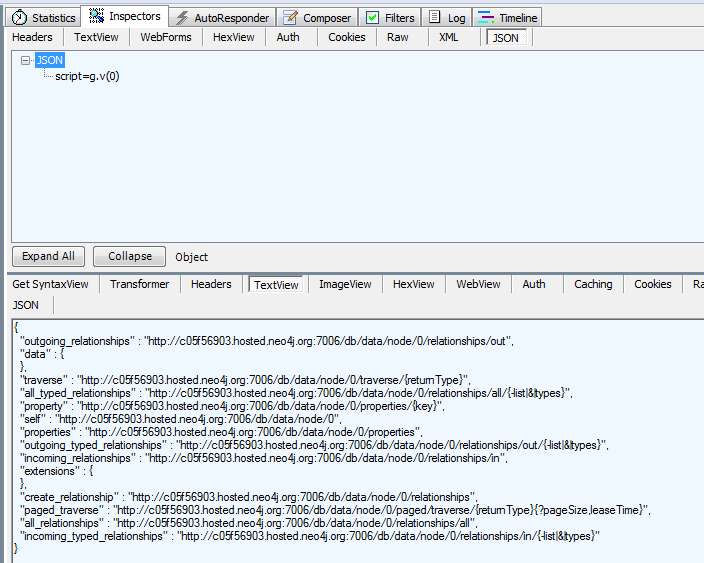Image resolution: width=704 pixels, height=563 pixels.
Task: Switch to the request XML tab
Action: pos(448,37)
